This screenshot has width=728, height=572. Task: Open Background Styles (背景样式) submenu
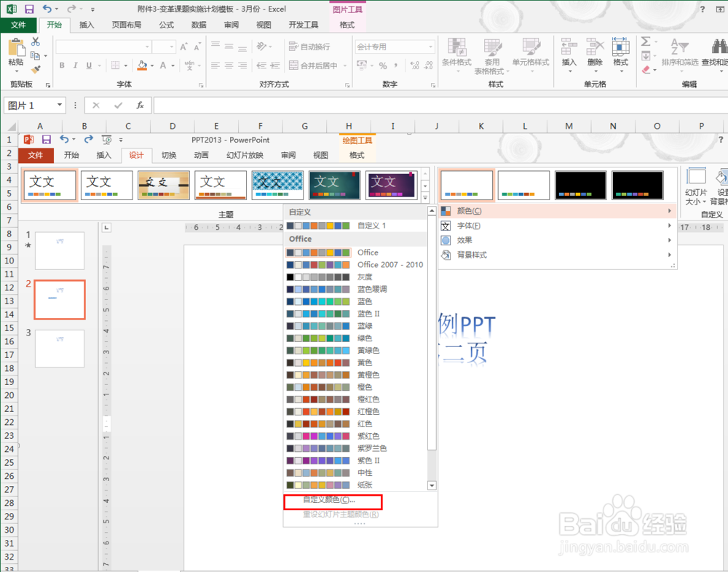tap(558, 255)
